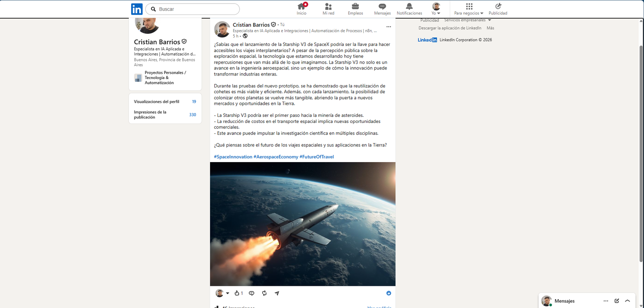Click the LinkedIn Corporation © 2026 text

coord(466,40)
